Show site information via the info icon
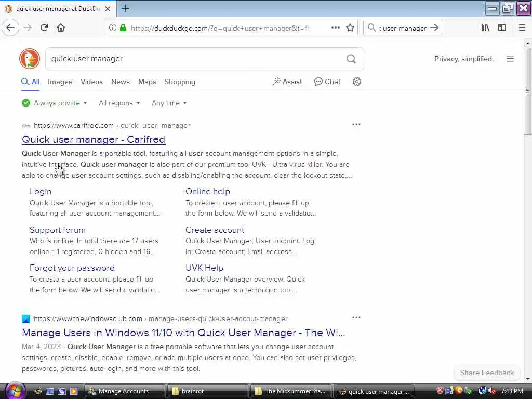The width and height of the screenshot is (532, 399). [113, 28]
